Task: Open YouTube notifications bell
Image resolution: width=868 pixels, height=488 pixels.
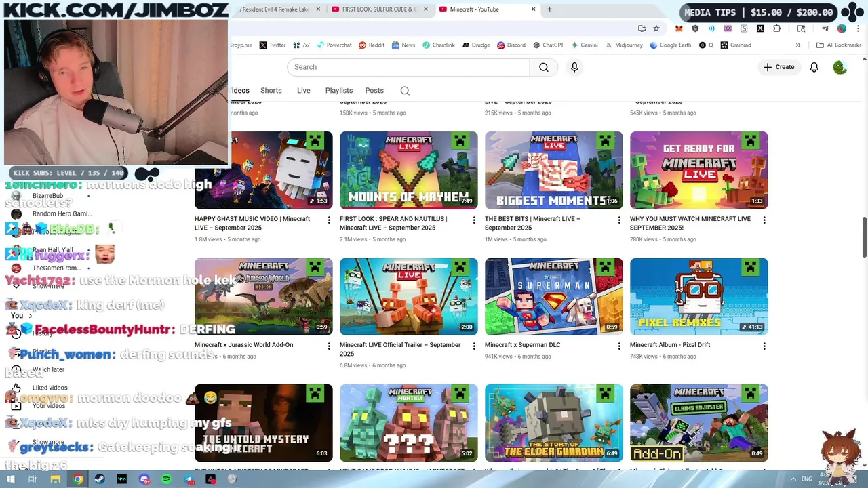Action: click(x=814, y=67)
